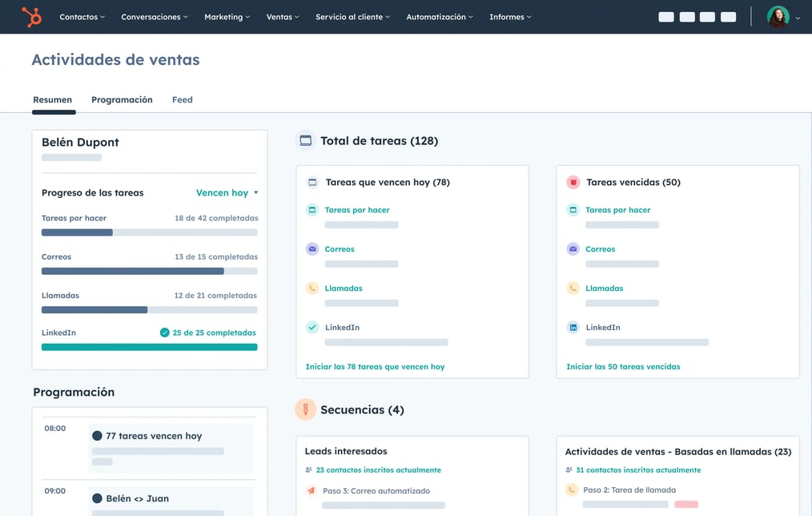Click the LinkedIn completed progress bar
812x516 pixels.
tap(149, 347)
